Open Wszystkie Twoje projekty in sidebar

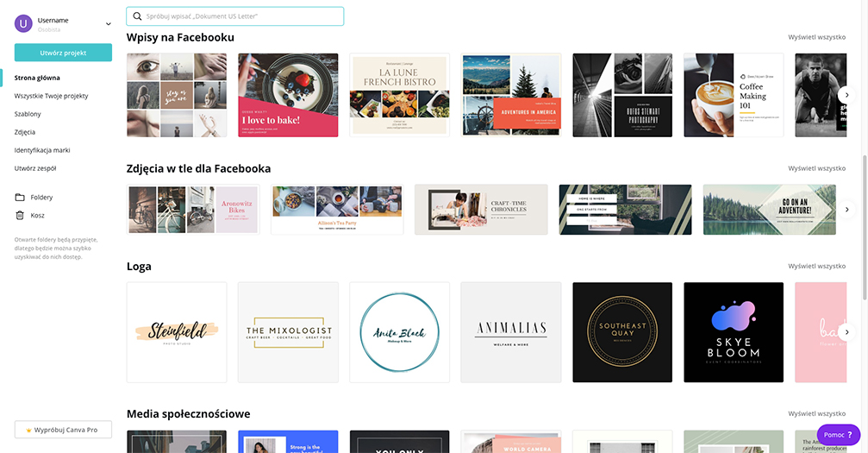(x=51, y=96)
